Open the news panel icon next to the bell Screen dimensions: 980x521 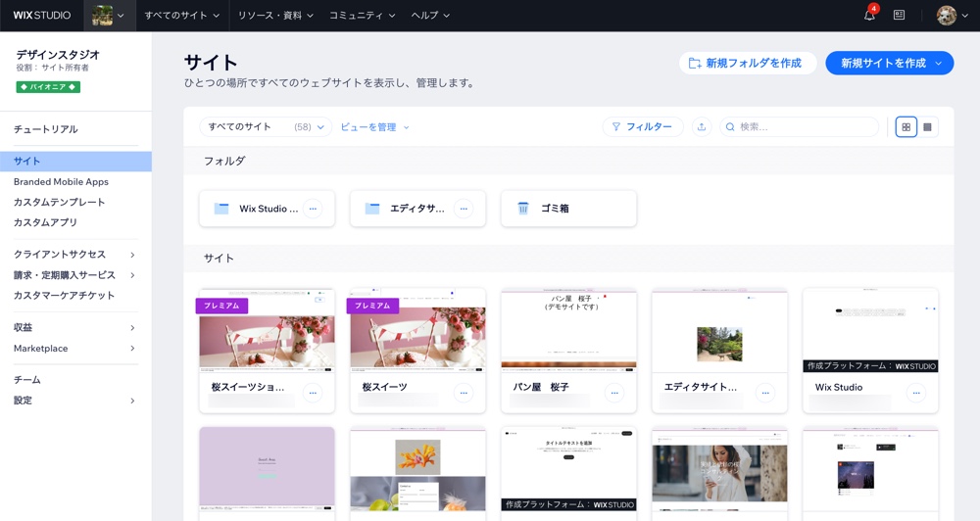(900, 15)
